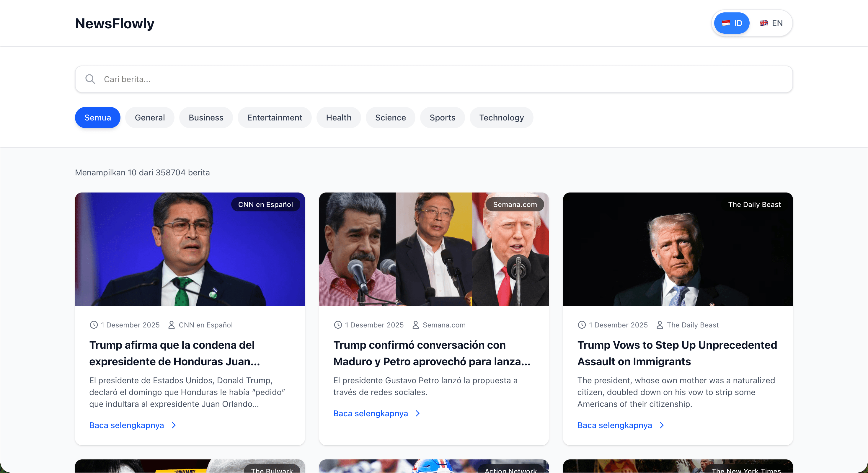This screenshot has width=868, height=473.
Task: Click chevron arrow on Immigrants article link
Action: pyautogui.click(x=662, y=425)
